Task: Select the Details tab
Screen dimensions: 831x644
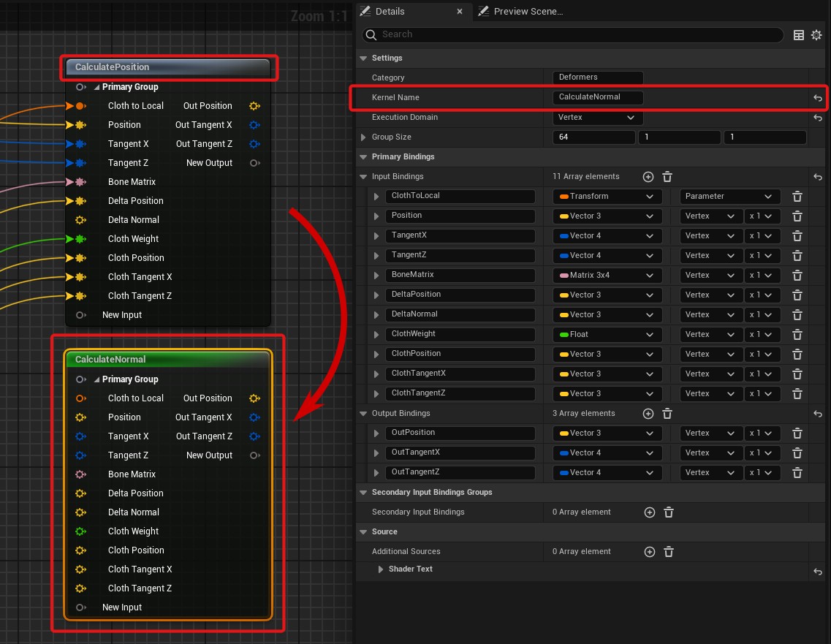Action: [390, 12]
